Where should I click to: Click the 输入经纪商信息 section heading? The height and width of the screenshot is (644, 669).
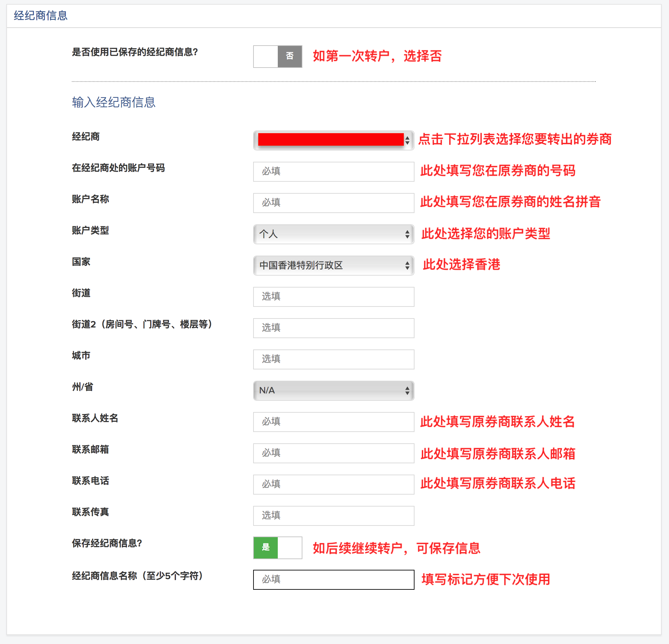pos(114,102)
